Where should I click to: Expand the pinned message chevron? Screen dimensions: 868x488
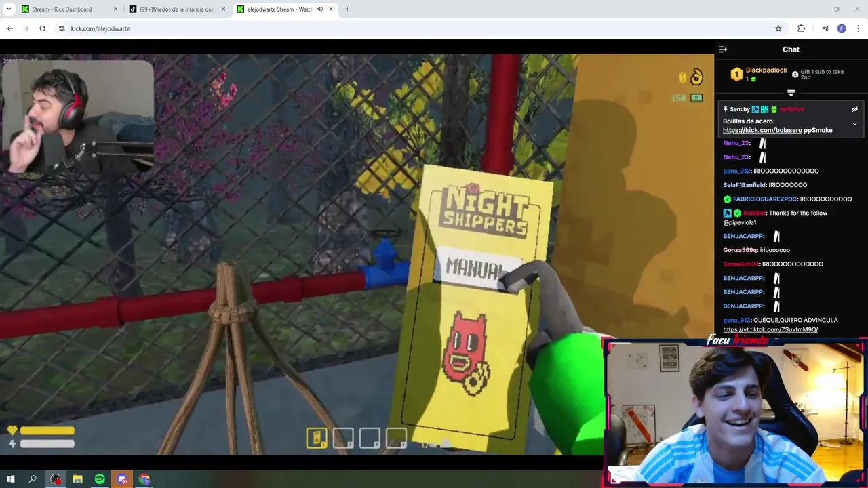pos(854,124)
